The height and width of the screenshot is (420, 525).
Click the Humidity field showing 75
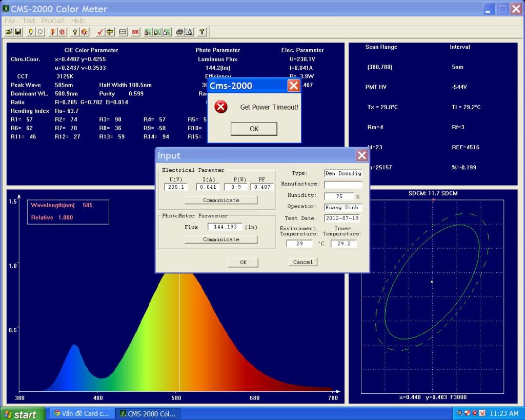[x=339, y=196]
